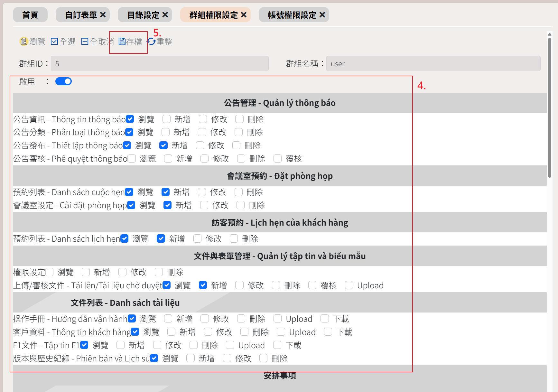Click the 瀏覽 browse icon in toolbar
The width and height of the screenshot is (558, 392).
23,42
